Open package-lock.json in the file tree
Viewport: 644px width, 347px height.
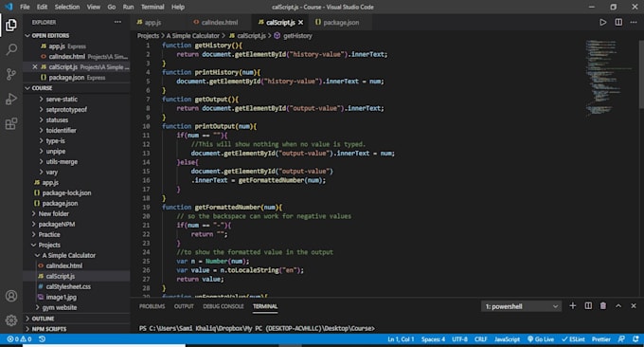tap(66, 192)
